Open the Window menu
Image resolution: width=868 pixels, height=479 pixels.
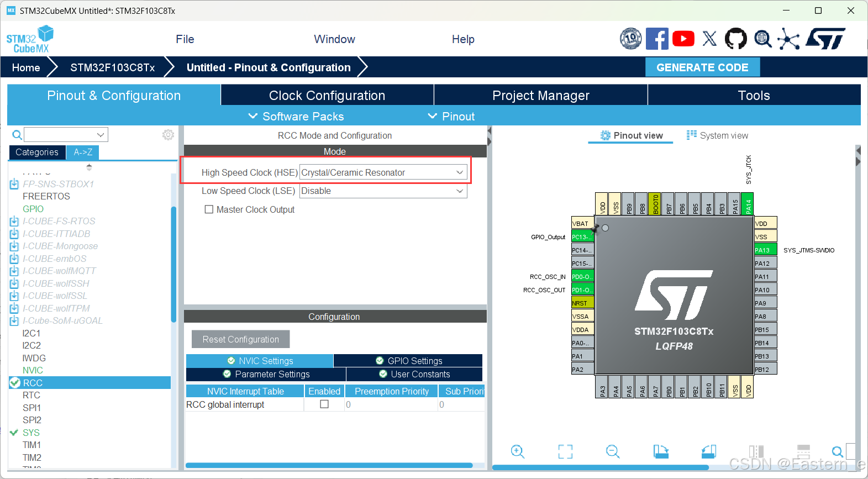coord(334,39)
